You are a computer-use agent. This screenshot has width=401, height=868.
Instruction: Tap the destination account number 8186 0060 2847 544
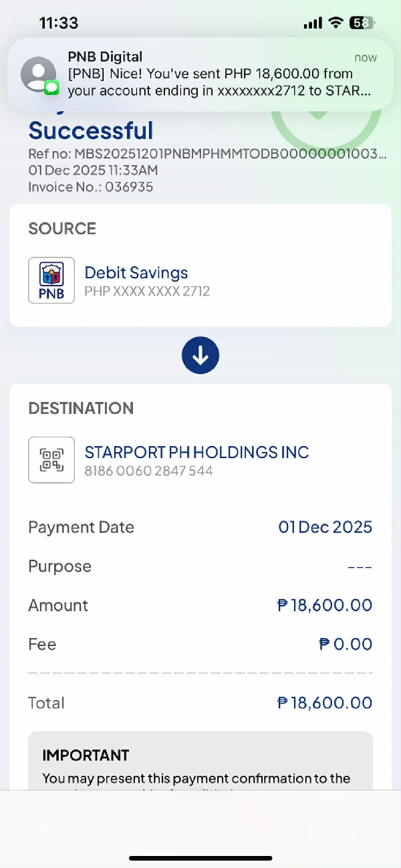click(x=148, y=471)
